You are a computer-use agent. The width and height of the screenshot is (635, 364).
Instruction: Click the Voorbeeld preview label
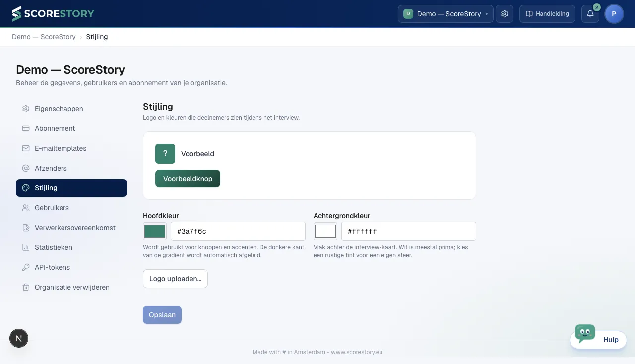click(x=197, y=154)
